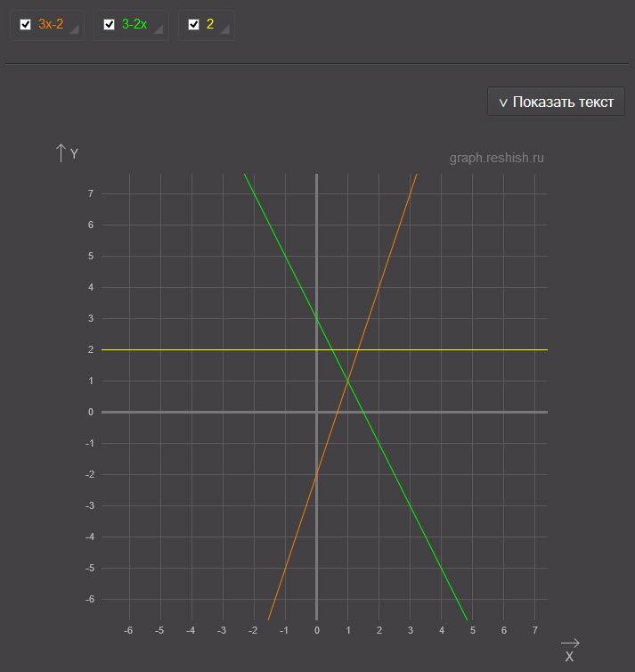635x672 pixels.
Task: Click the X axis arrow label
Action: coord(570,651)
